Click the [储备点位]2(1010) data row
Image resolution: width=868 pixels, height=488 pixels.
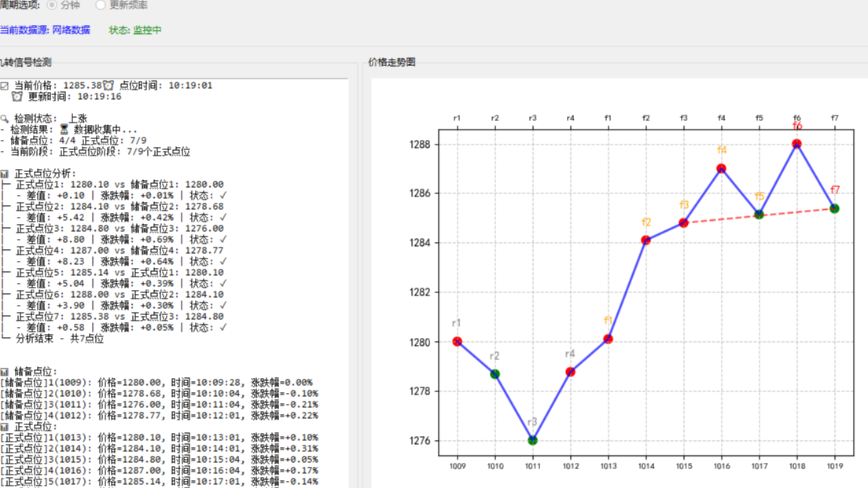160,394
